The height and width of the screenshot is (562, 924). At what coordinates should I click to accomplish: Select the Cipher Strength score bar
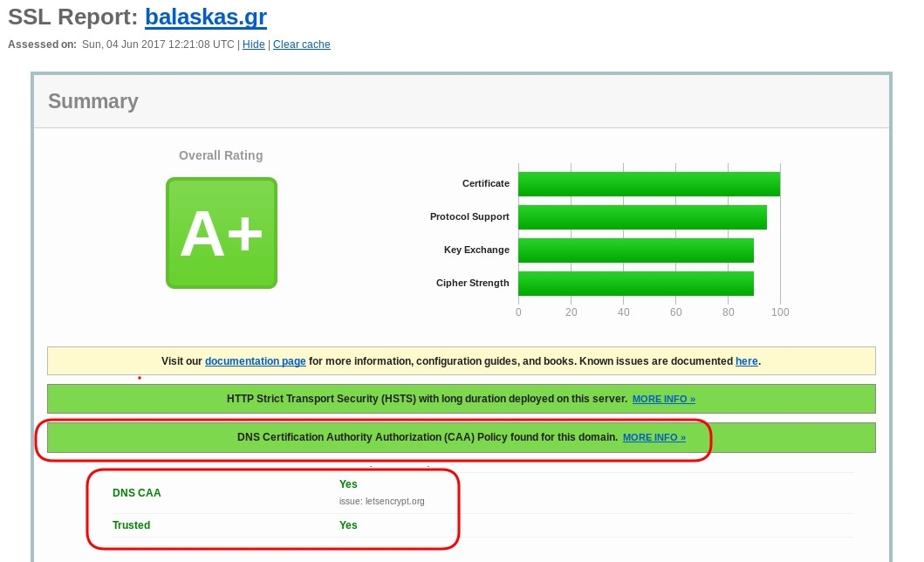pos(635,284)
